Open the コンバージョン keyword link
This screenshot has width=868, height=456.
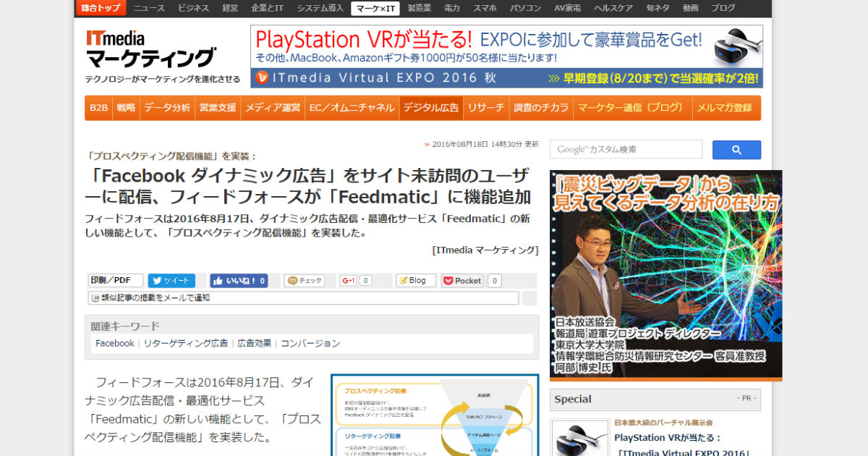310,343
